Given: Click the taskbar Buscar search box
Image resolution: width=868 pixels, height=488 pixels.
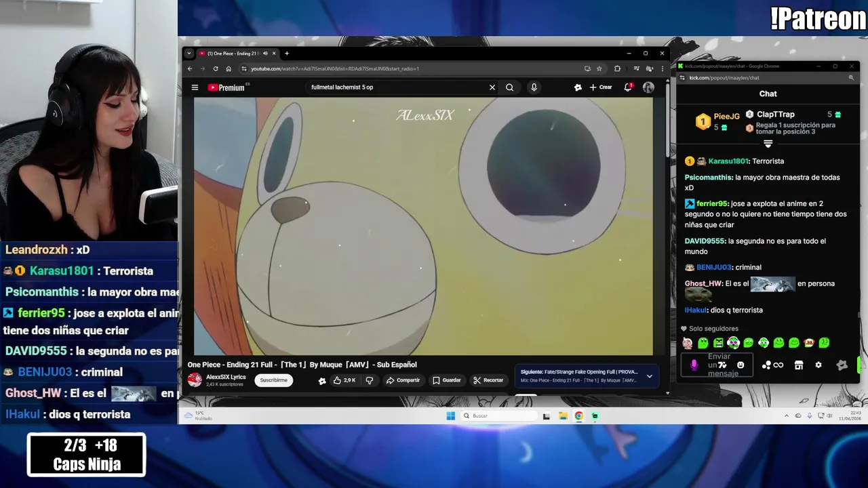Looking at the screenshot, I should [x=499, y=415].
